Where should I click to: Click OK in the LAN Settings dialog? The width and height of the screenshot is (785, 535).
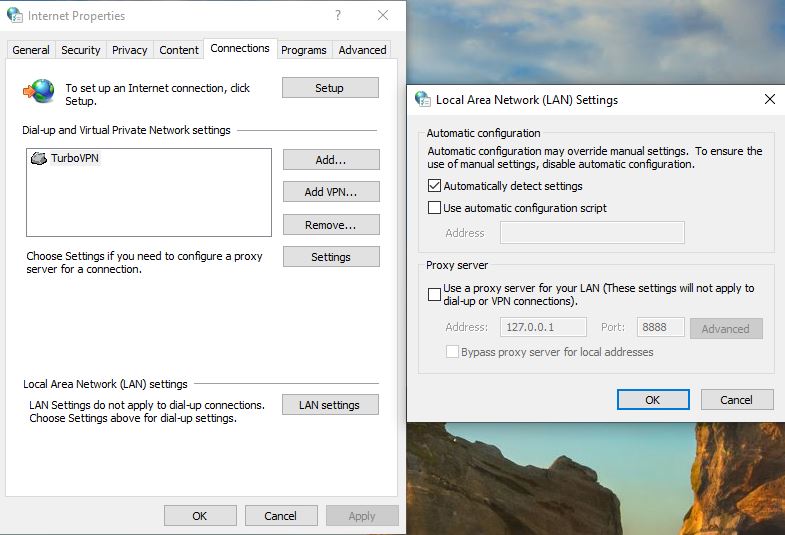point(653,399)
